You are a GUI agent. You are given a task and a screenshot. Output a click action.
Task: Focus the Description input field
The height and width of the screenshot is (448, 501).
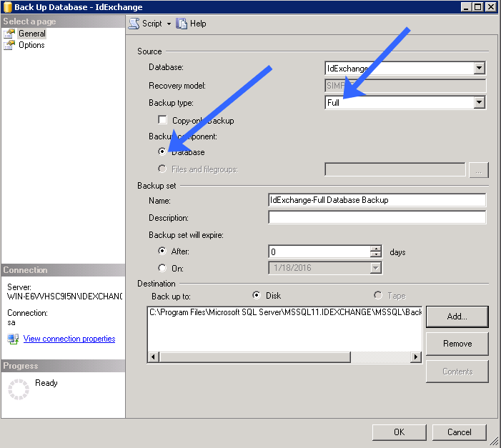(x=377, y=217)
